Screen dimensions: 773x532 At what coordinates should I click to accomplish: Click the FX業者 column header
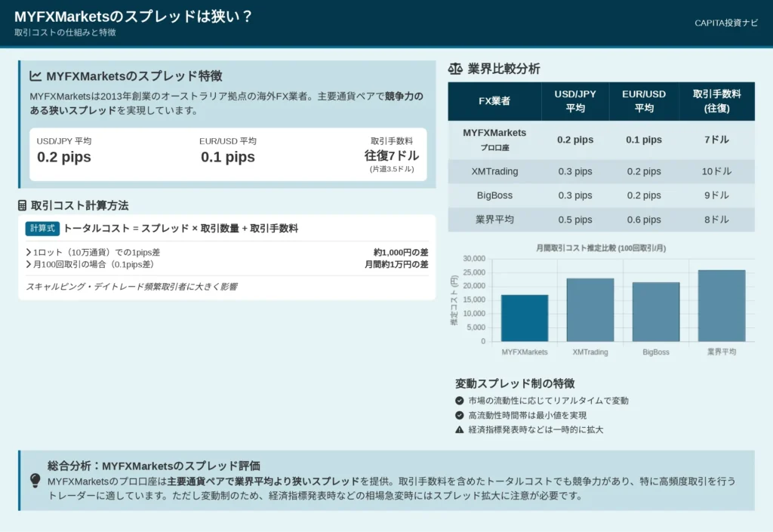[x=494, y=101]
